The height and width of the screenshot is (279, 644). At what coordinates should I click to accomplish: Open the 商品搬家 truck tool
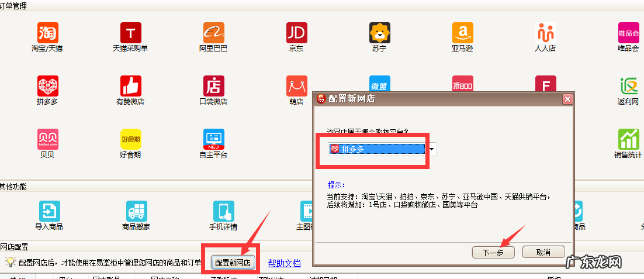(x=136, y=211)
